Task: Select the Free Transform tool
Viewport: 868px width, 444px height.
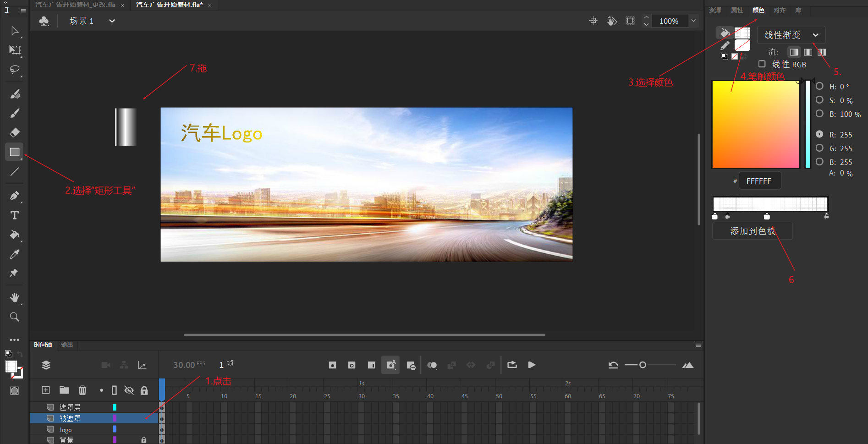Action: click(x=15, y=50)
